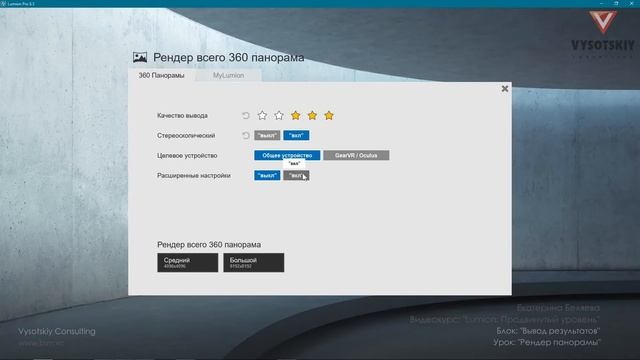Disable Расширенные настройки with "выкл"

267,176
